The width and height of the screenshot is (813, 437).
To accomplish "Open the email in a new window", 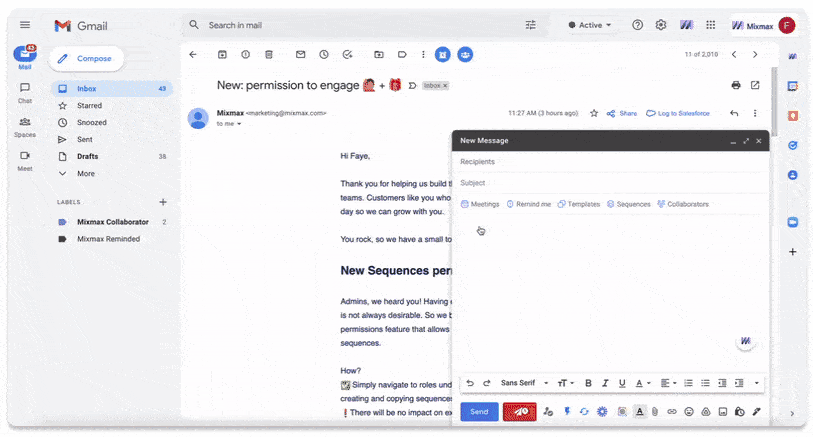I will [x=755, y=85].
